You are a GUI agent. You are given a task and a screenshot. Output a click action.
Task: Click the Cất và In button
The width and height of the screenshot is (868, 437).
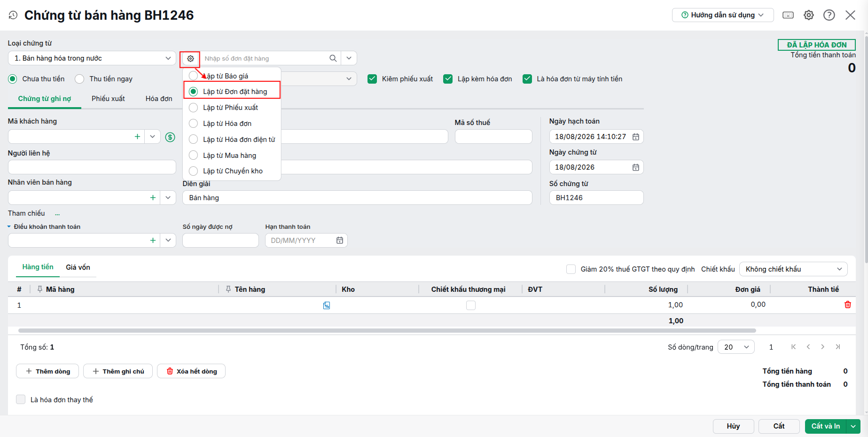pos(826,426)
